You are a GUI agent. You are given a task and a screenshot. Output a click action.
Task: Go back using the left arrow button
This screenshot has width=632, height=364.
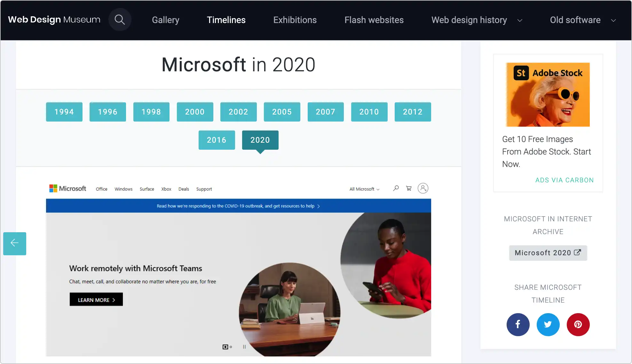tap(15, 243)
